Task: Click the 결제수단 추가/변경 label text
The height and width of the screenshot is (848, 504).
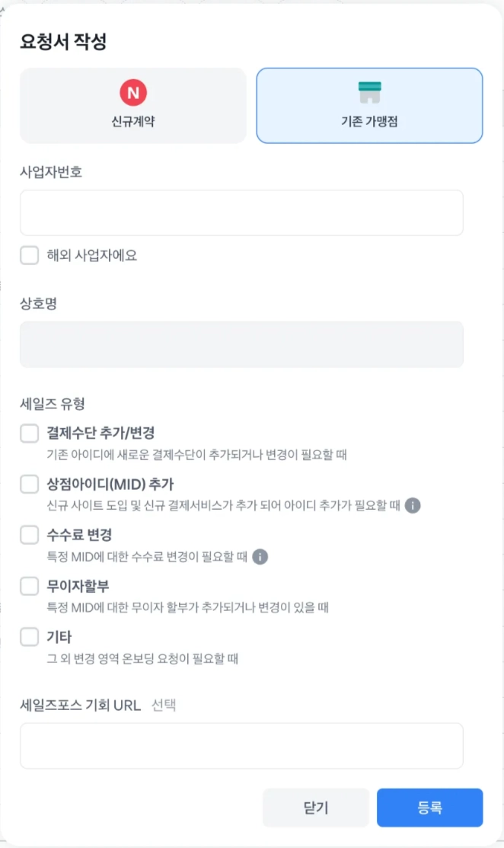Action: (x=101, y=434)
